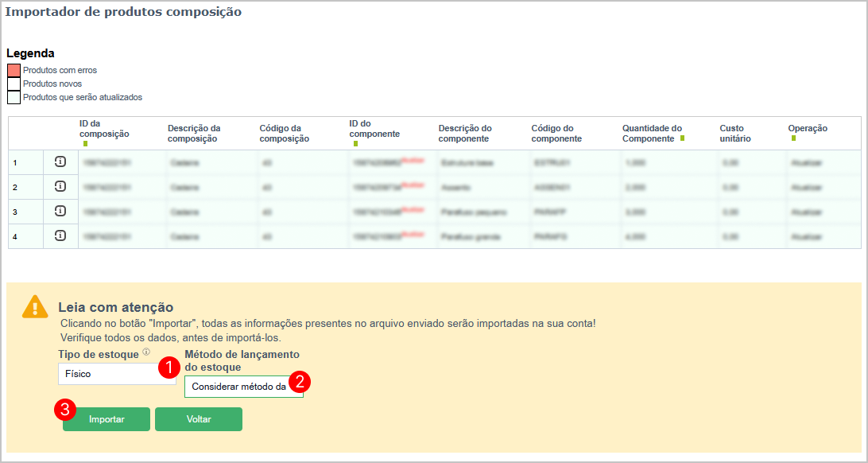Open the Método de lançamento do estoque dropdown

pyautogui.click(x=243, y=387)
